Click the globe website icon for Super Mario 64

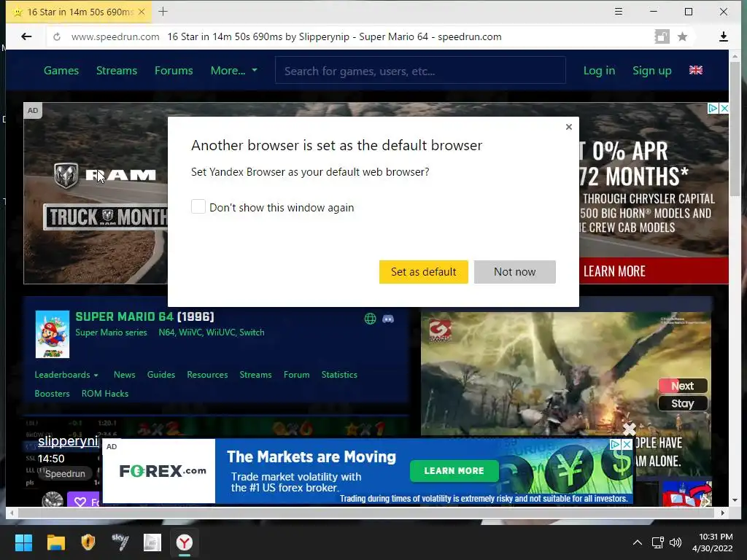[370, 319]
